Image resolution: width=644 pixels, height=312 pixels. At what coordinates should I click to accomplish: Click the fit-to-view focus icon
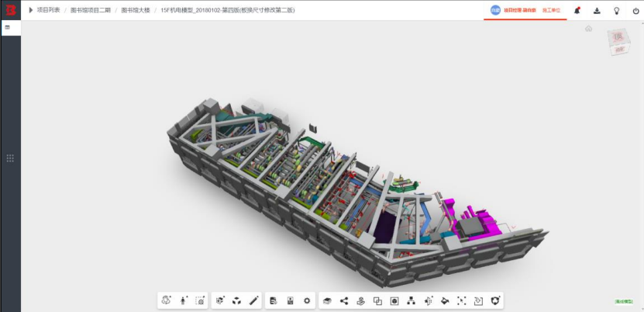(x=462, y=301)
